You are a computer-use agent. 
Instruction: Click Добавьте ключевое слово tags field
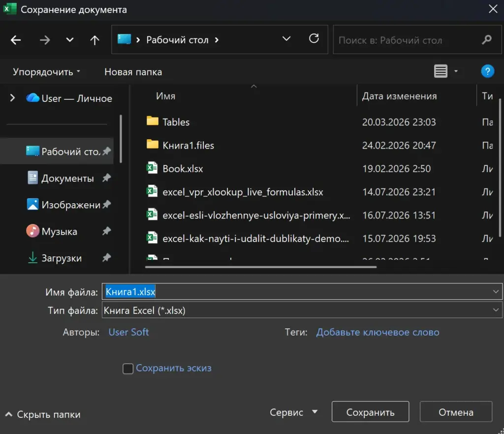click(x=378, y=332)
